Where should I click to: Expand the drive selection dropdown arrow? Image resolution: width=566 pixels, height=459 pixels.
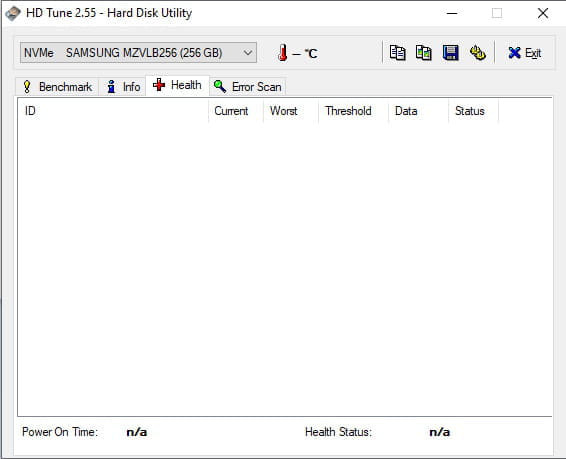point(248,53)
